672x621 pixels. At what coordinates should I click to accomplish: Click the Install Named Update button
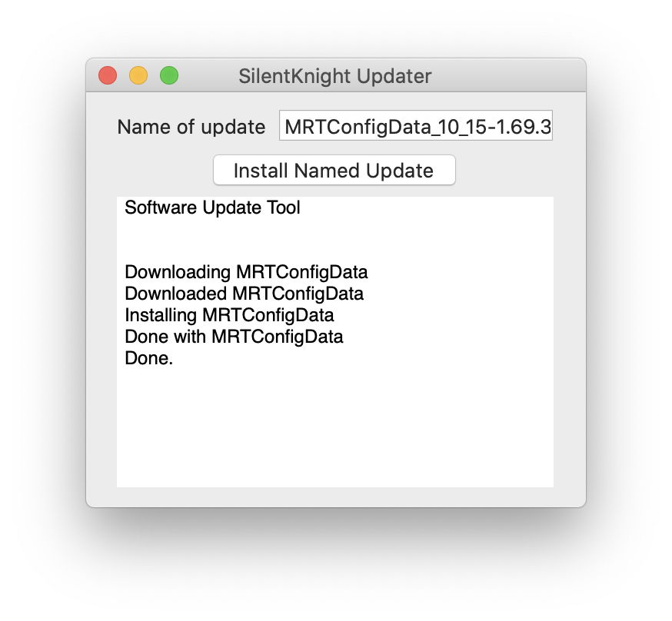[334, 171]
